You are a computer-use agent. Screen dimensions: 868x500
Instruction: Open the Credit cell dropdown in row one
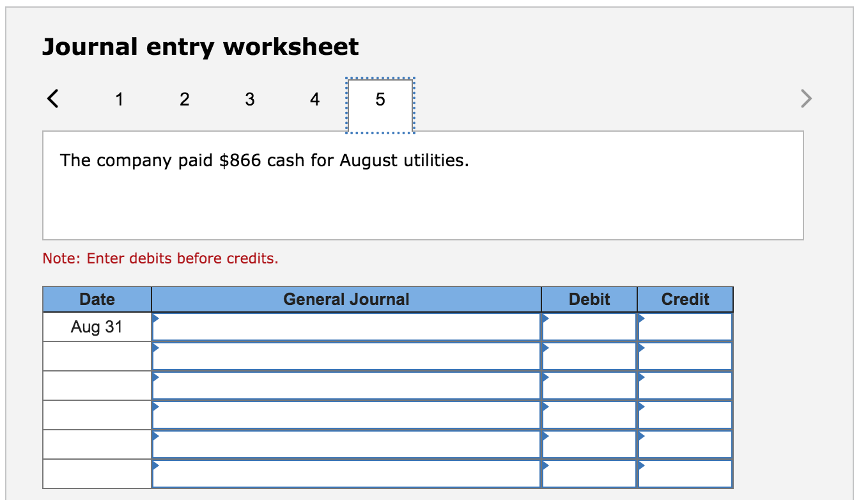pos(640,318)
